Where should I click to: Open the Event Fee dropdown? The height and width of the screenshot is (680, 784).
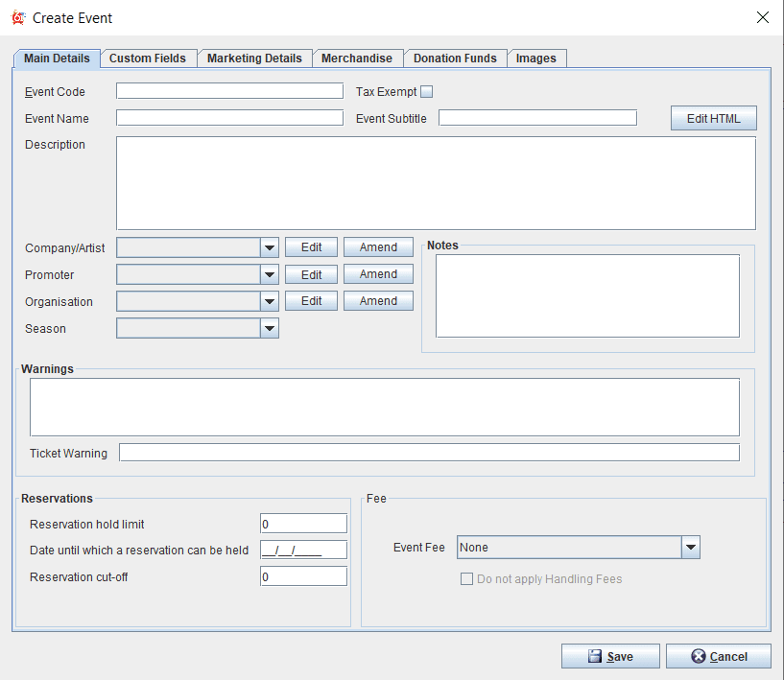(690, 548)
